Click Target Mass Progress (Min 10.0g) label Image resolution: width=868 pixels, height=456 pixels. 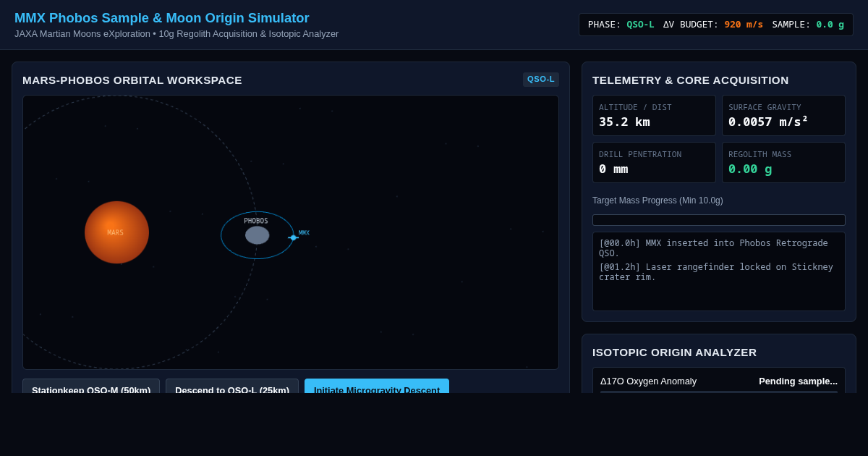(x=658, y=200)
